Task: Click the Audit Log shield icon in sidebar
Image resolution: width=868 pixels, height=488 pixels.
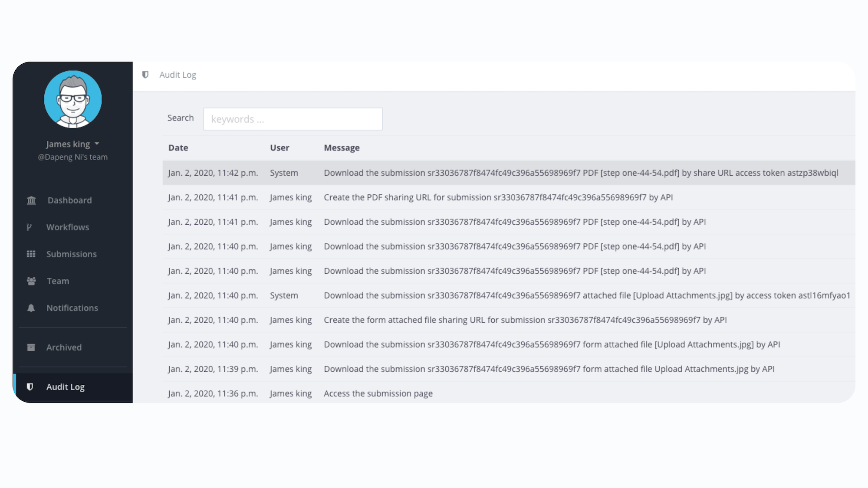Action: (30, 387)
